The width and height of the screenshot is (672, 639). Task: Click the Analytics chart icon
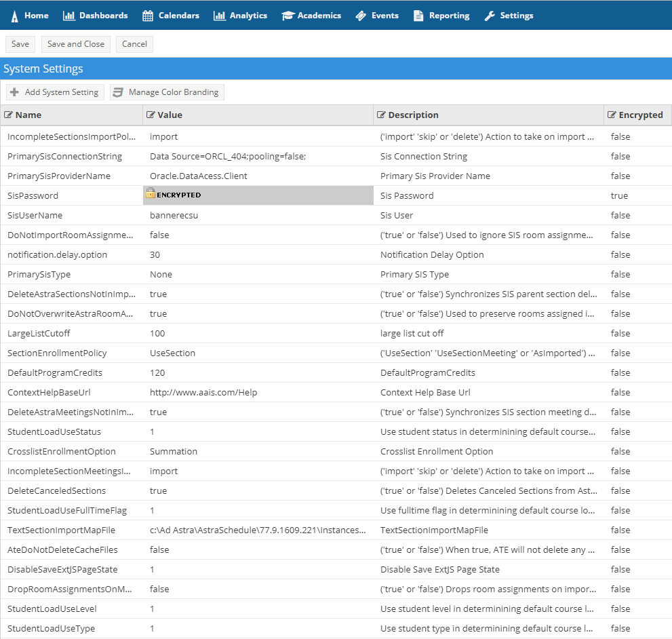pyautogui.click(x=220, y=16)
